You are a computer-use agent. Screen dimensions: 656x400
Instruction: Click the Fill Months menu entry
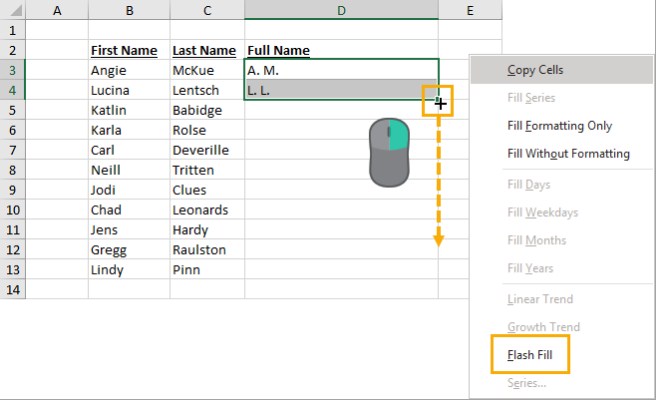coord(561,240)
